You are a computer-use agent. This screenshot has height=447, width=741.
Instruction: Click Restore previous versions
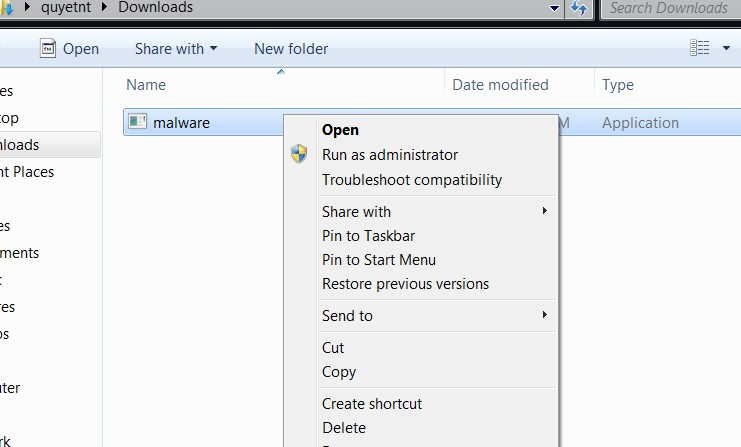pyautogui.click(x=405, y=284)
